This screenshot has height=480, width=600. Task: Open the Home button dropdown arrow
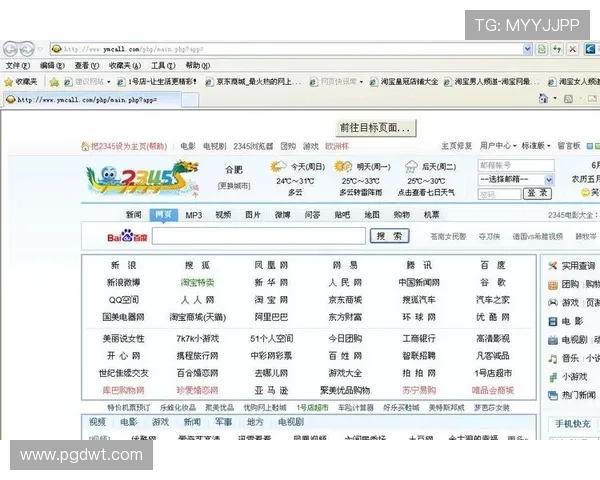(555, 98)
